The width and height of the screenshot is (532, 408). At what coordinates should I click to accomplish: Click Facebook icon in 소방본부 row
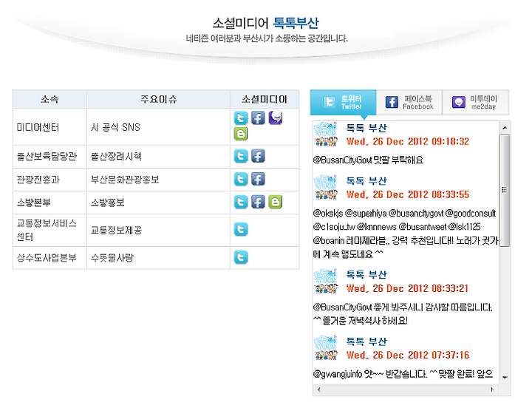(x=258, y=202)
